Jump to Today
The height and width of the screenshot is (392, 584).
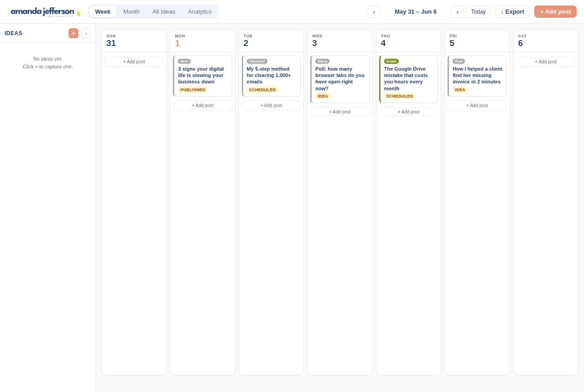pyautogui.click(x=479, y=12)
